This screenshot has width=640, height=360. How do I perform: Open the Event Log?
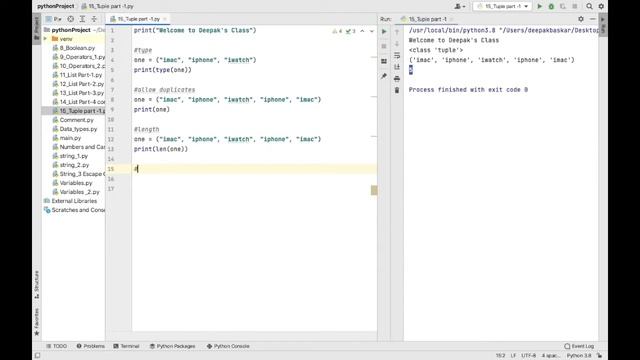pyautogui.click(x=579, y=346)
